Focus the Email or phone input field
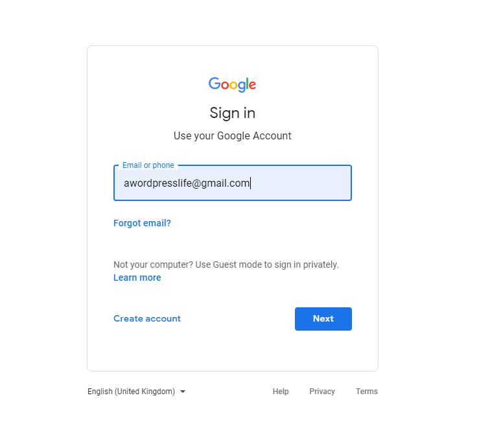This screenshot has height=448, width=477. [232, 183]
